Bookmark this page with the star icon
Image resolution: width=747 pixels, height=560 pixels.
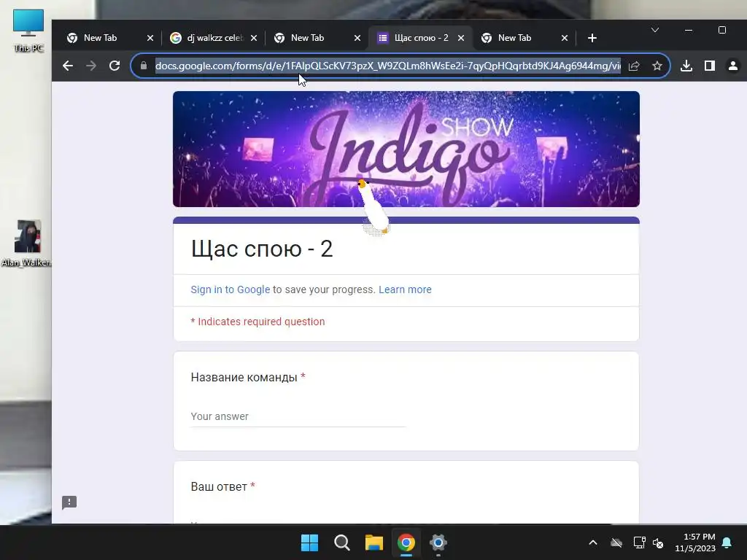[x=657, y=66]
